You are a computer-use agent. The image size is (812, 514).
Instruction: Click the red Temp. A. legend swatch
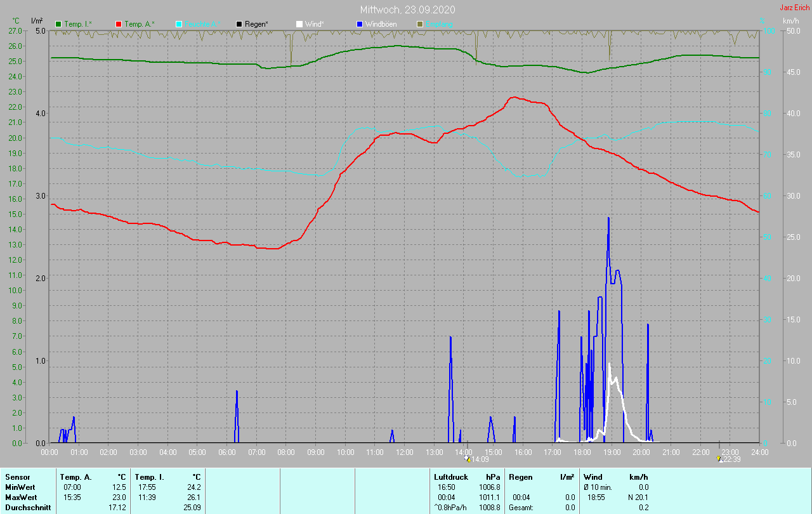(119, 24)
